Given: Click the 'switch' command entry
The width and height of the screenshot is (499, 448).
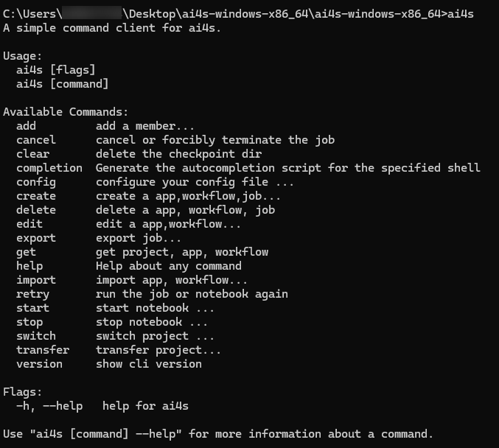Looking at the screenshot, I should pos(36,336).
